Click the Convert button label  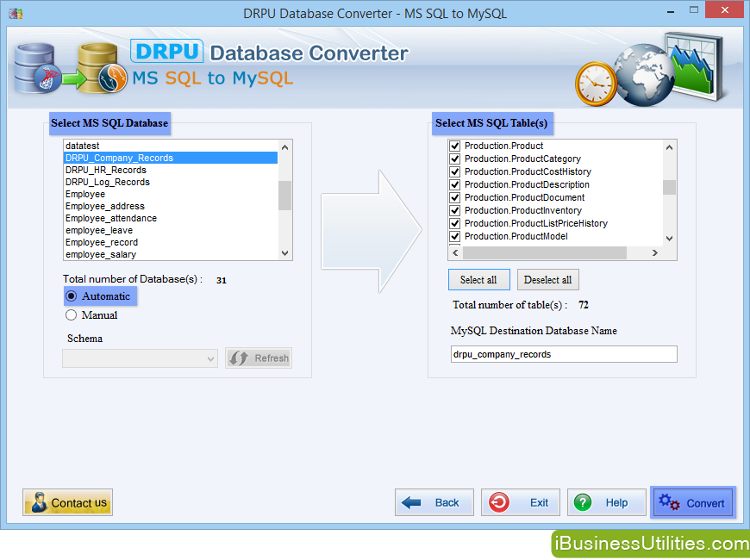[x=705, y=504]
